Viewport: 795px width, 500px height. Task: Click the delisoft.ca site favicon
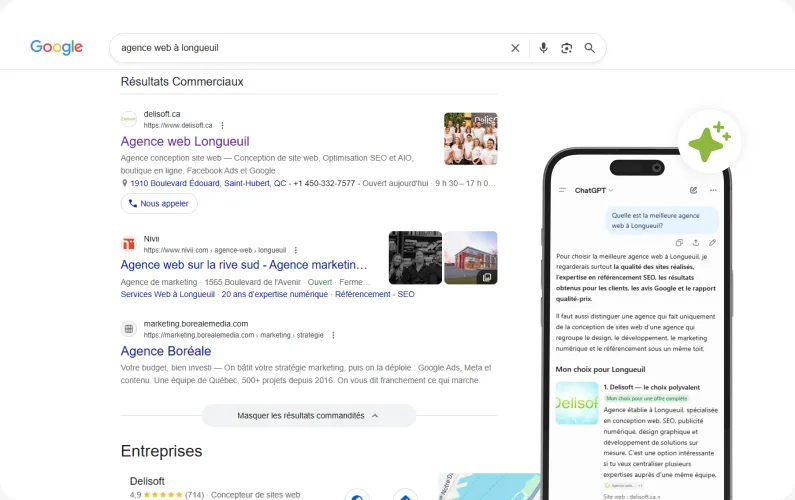tap(129, 119)
